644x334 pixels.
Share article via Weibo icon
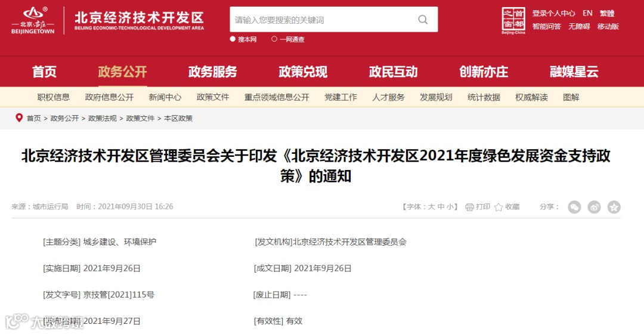pos(594,207)
